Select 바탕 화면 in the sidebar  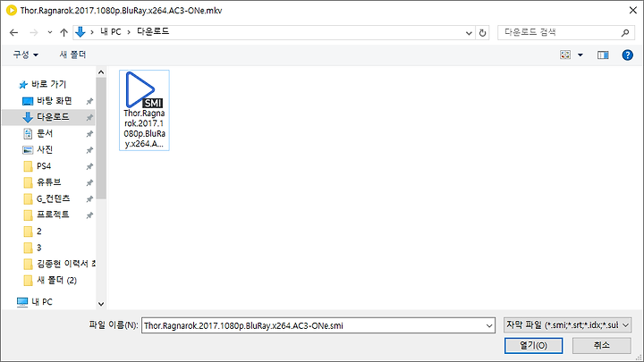click(x=55, y=101)
